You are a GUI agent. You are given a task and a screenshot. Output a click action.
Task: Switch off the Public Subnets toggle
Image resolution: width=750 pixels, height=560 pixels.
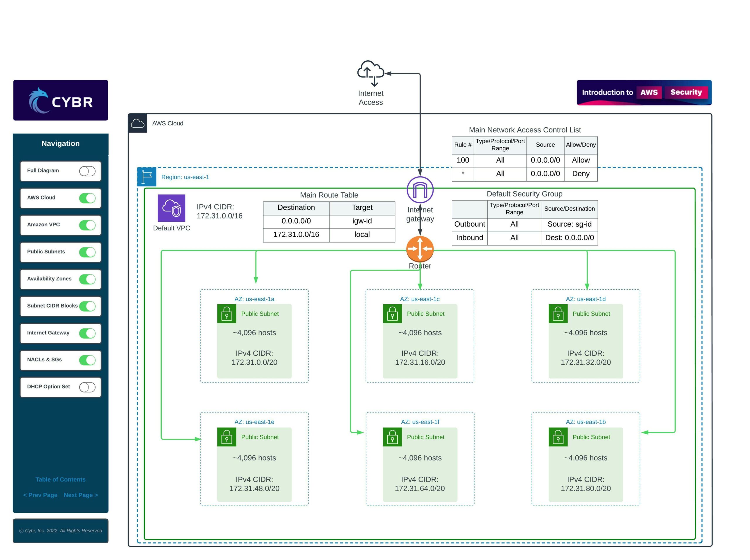[87, 252]
